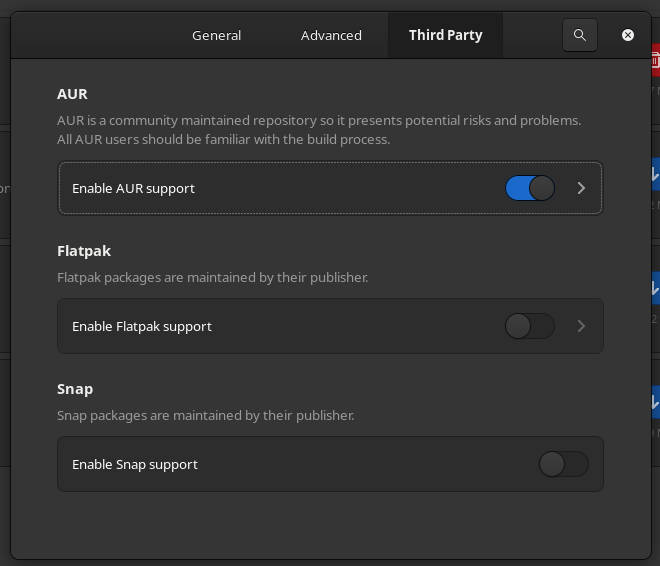Select the Third Party tab
660x566 pixels.
[x=445, y=35]
